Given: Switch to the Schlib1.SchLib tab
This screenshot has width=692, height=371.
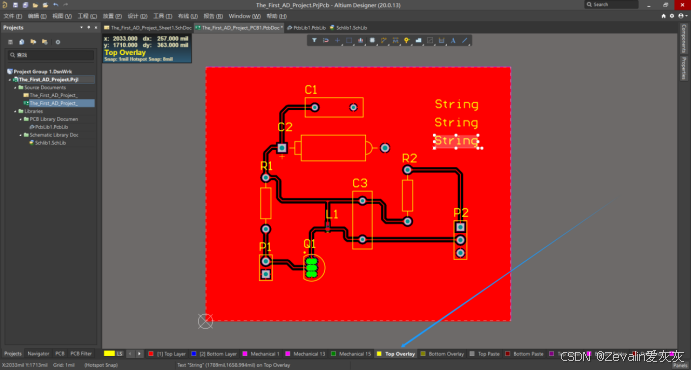Looking at the screenshot, I should pyautogui.click(x=349, y=28).
